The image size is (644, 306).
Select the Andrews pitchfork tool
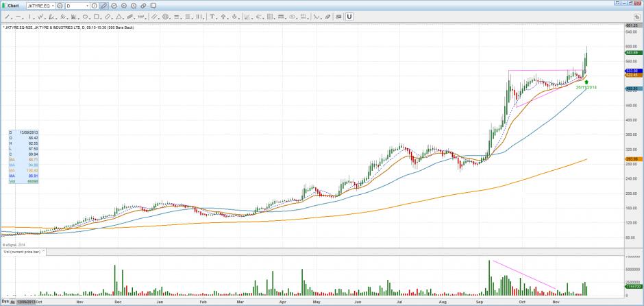(63, 16)
